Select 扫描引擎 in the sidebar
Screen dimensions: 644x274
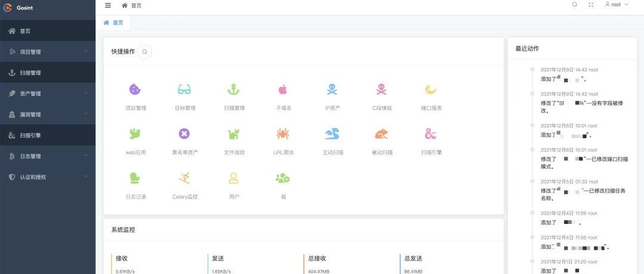(x=48, y=135)
